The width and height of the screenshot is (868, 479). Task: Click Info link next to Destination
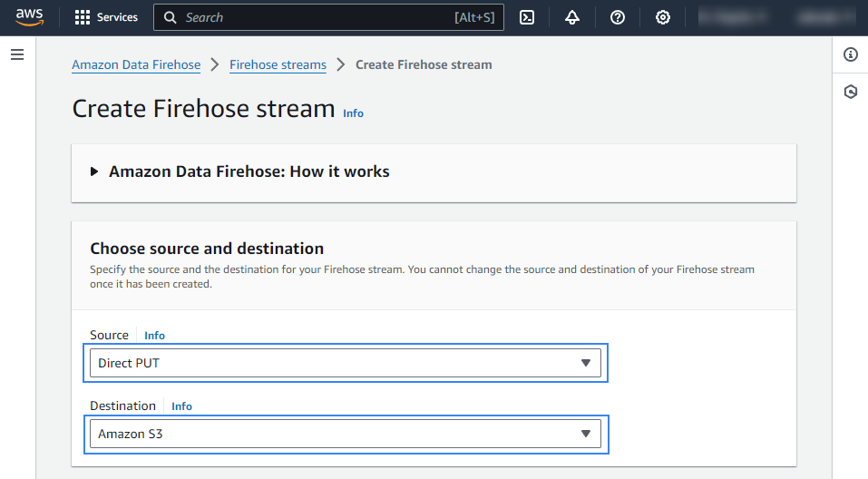pyautogui.click(x=181, y=406)
